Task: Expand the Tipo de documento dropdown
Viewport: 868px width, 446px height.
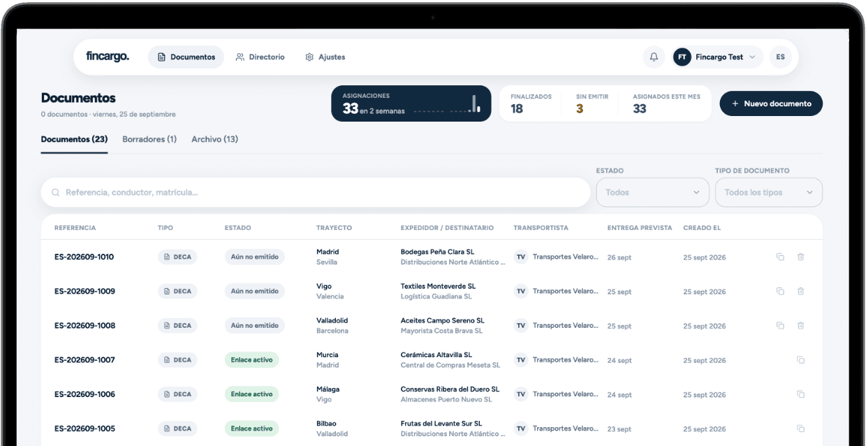Action: pyautogui.click(x=769, y=192)
